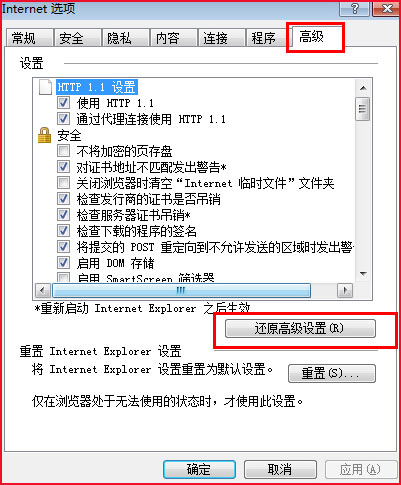Click the 重置(S)... button
Viewport: 401px width, 485px height.
pyautogui.click(x=331, y=373)
